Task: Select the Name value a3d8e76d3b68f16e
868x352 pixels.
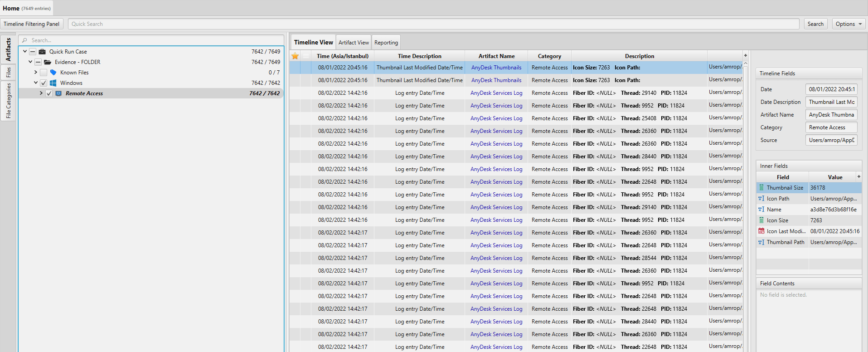Action: tap(834, 210)
